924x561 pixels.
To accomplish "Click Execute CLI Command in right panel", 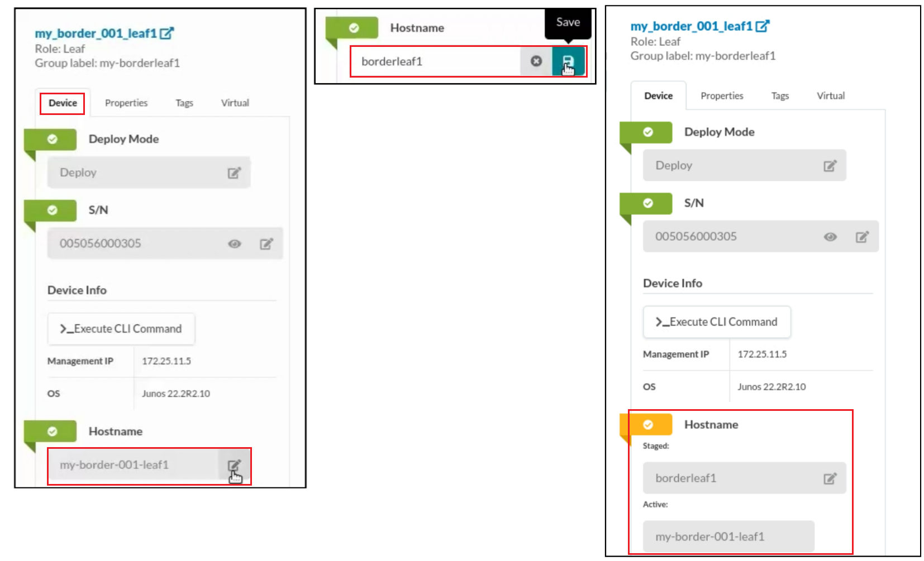I will pyautogui.click(x=717, y=322).
